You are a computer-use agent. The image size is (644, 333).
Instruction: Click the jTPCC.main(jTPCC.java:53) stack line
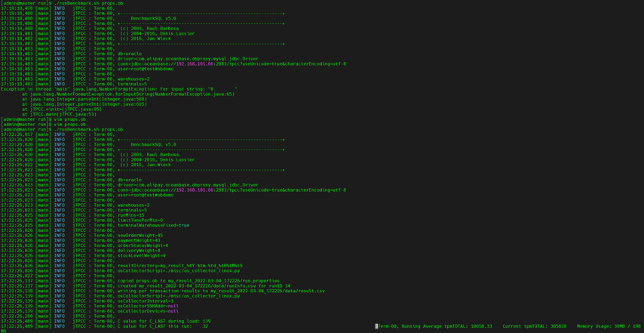tap(60, 114)
